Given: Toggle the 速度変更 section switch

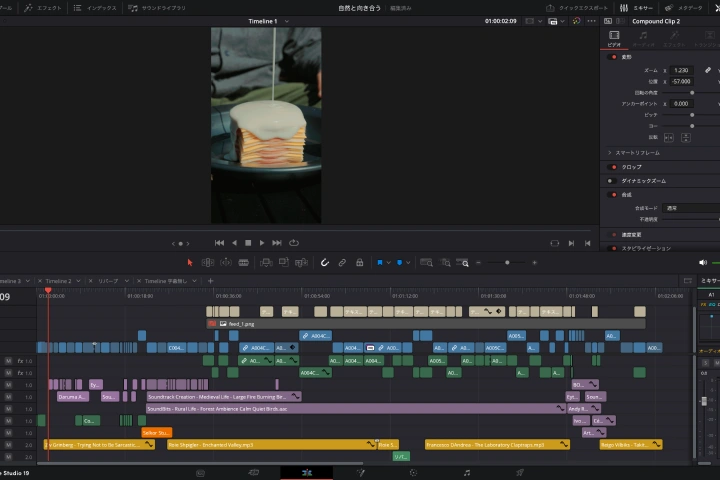Looking at the screenshot, I should point(613,234).
